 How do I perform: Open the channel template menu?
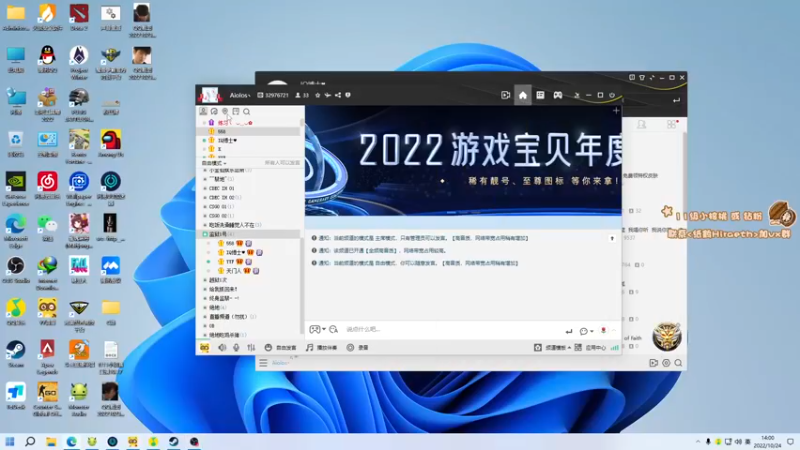(x=553, y=347)
